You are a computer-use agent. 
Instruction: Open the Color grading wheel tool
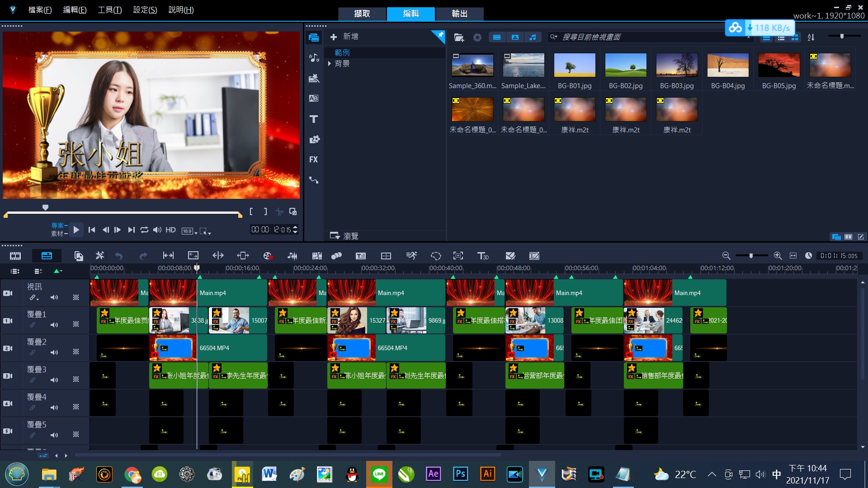pyautogui.click(x=267, y=256)
